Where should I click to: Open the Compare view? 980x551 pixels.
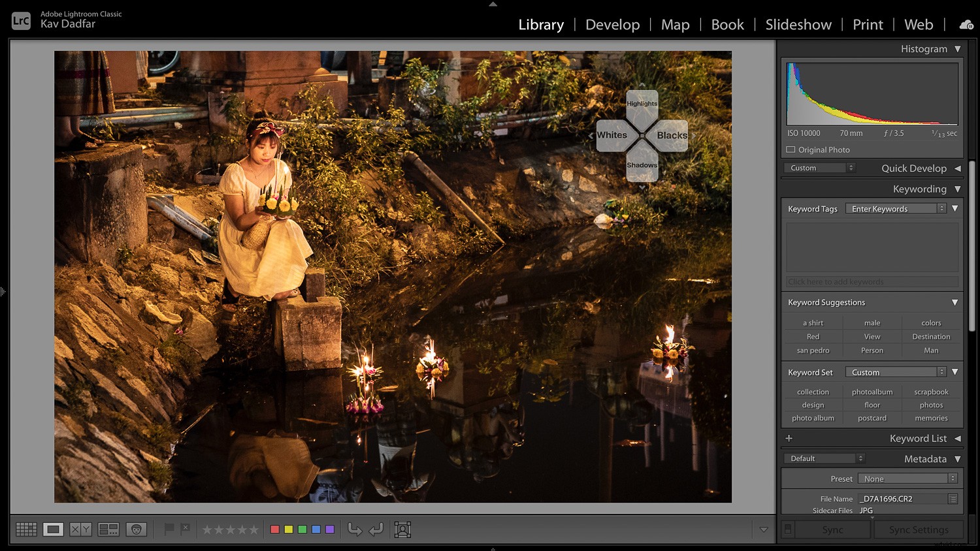pos(80,529)
